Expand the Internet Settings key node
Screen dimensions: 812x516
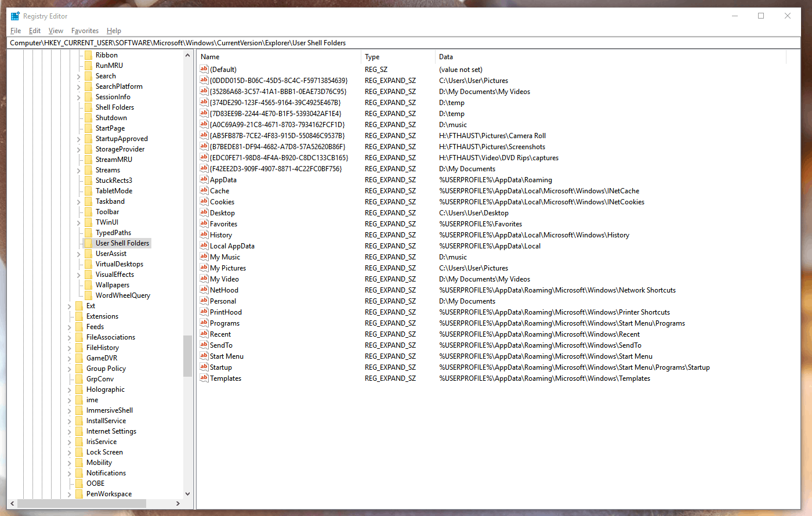69,431
